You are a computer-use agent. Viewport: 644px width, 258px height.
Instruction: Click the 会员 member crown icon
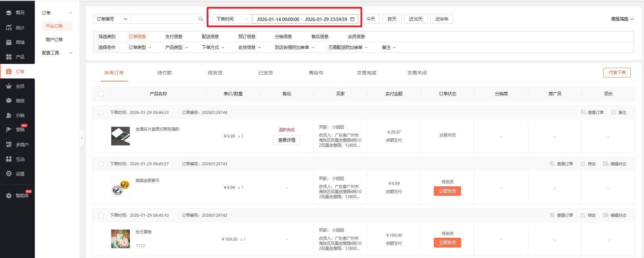coord(9,86)
